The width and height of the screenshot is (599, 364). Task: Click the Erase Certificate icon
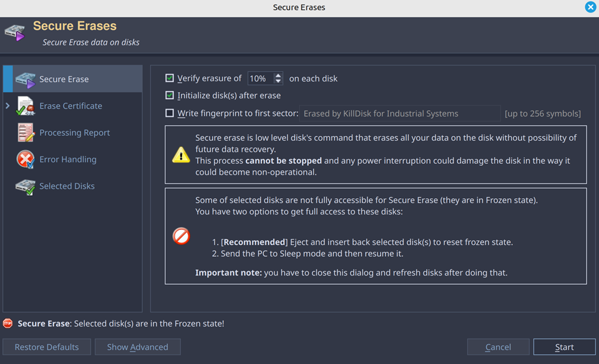25,106
